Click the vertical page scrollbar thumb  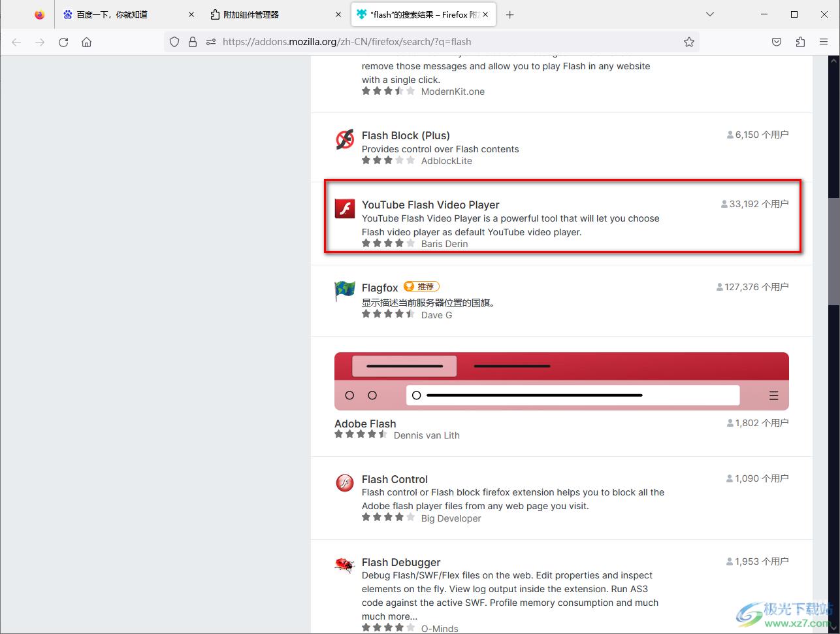tap(834, 251)
